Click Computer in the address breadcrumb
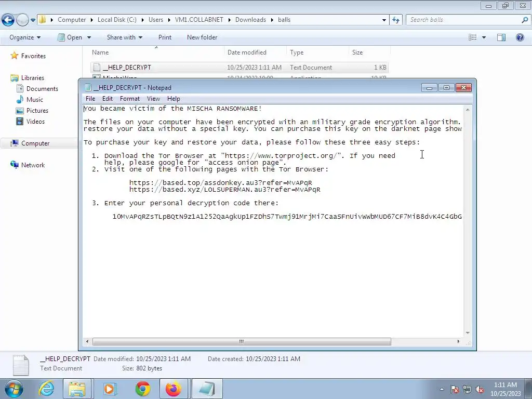This screenshot has width=532, height=399. click(x=72, y=20)
